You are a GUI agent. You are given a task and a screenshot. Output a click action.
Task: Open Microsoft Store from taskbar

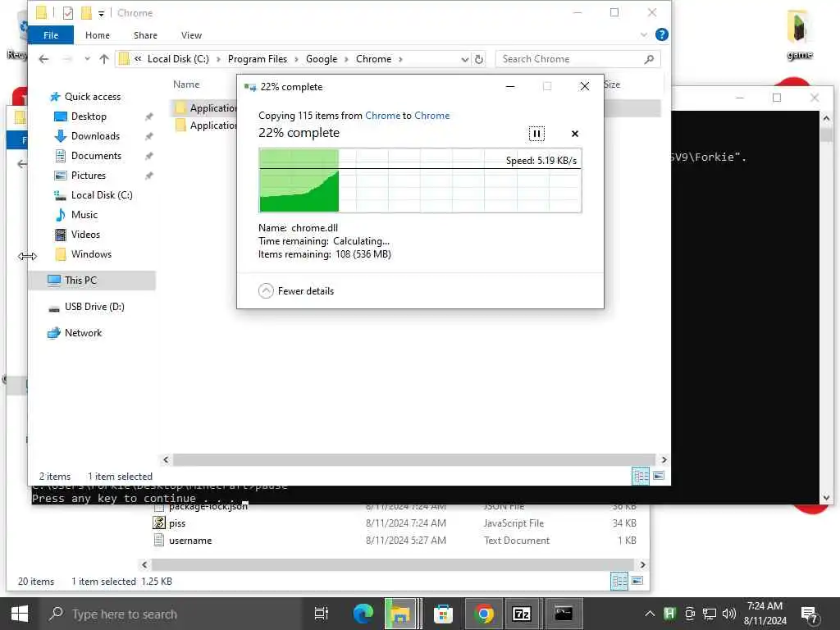click(x=443, y=614)
